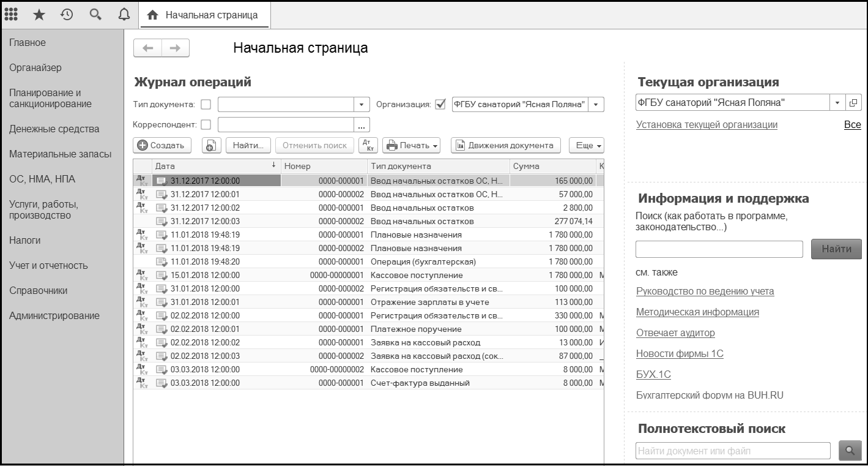This screenshot has height=466, width=868.
Task: Click the search magnifier in top bar
Action: coord(95,15)
